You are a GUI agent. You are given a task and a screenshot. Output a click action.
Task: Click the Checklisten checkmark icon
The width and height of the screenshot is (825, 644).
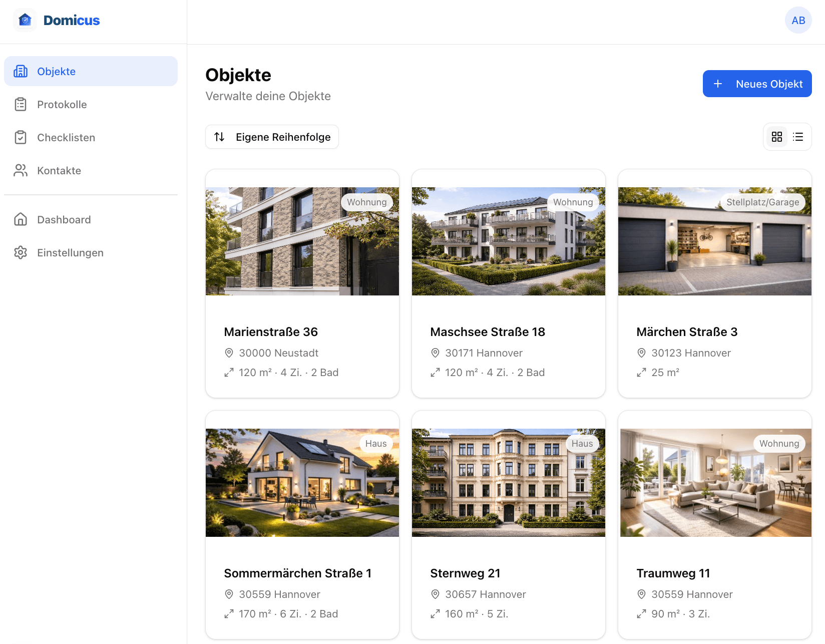(x=21, y=137)
